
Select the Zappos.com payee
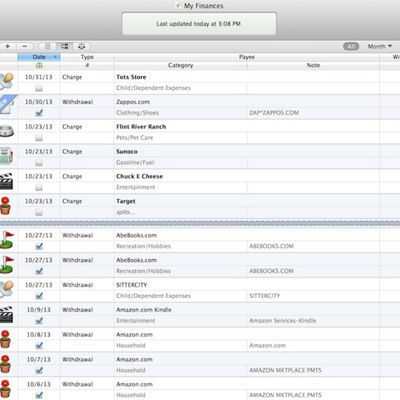coord(133,102)
